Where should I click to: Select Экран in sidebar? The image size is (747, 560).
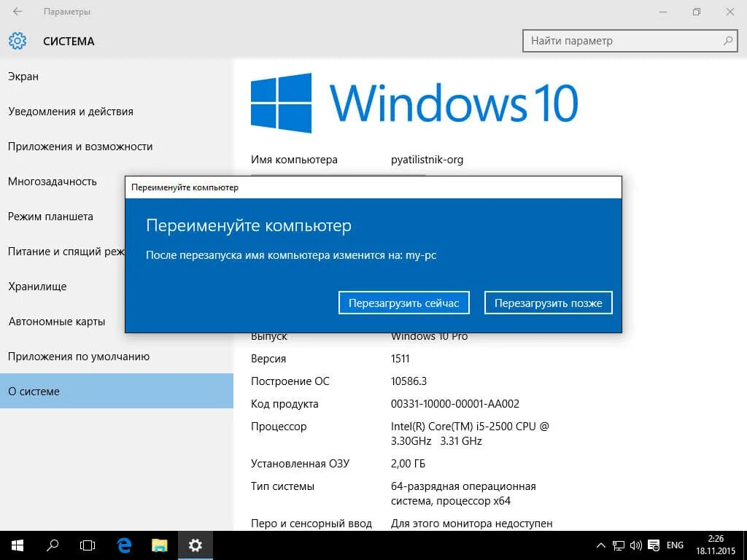pyautogui.click(x=117, y=76)
